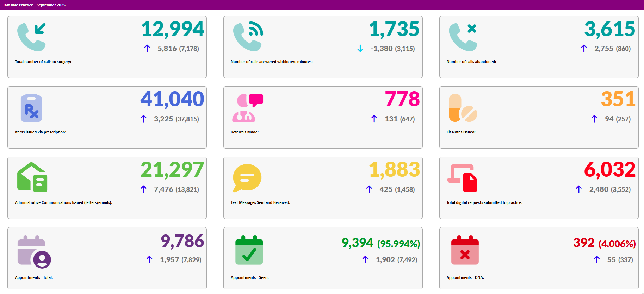Screen dimensions: 644x294
Task: Click the up arrow beside 7,476
Action: pos(143,189)
